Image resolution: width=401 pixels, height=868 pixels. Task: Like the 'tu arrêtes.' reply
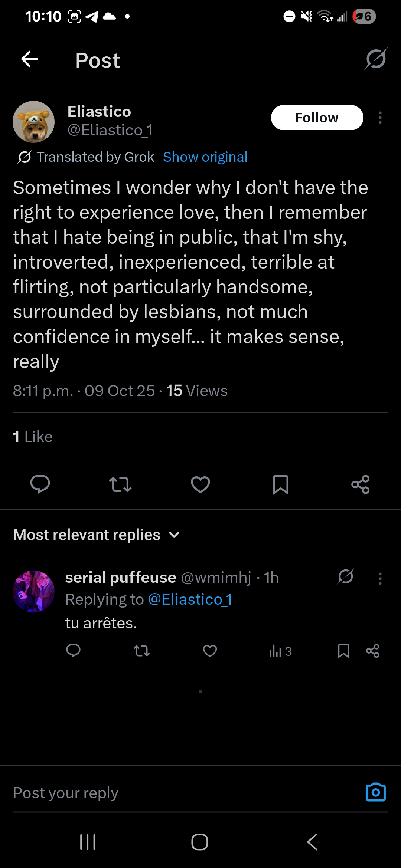coord(210,651)
